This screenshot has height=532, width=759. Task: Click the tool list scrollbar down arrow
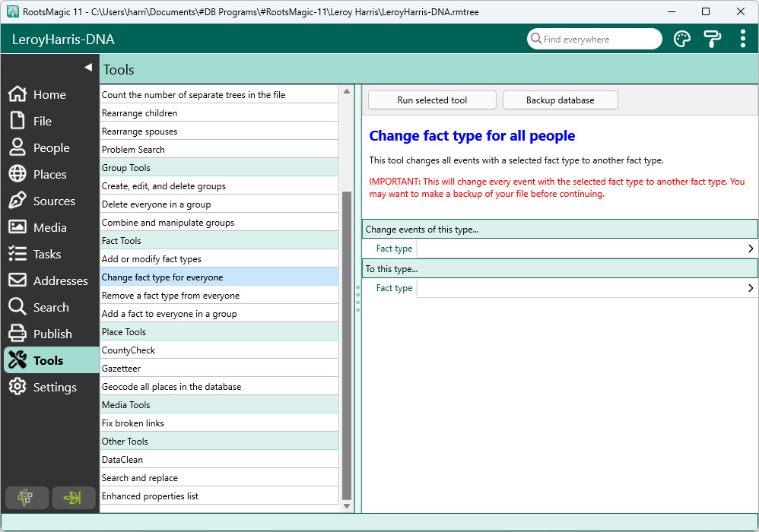pyautogui.click(x=347, y=506)
